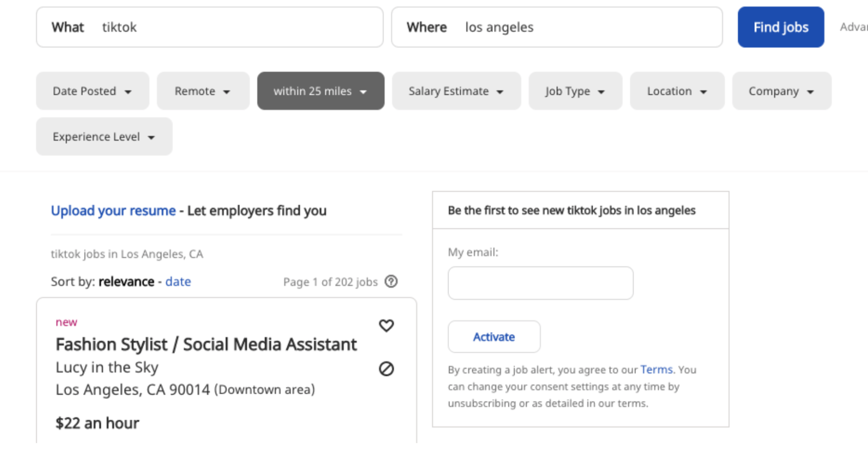Open the Location filter dropdown
Screen dimensions: 868x454
(x=677, y=91)
